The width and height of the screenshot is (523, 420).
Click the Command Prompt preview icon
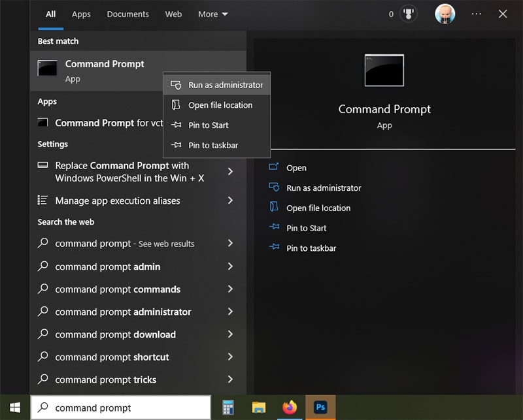(384, 71)
